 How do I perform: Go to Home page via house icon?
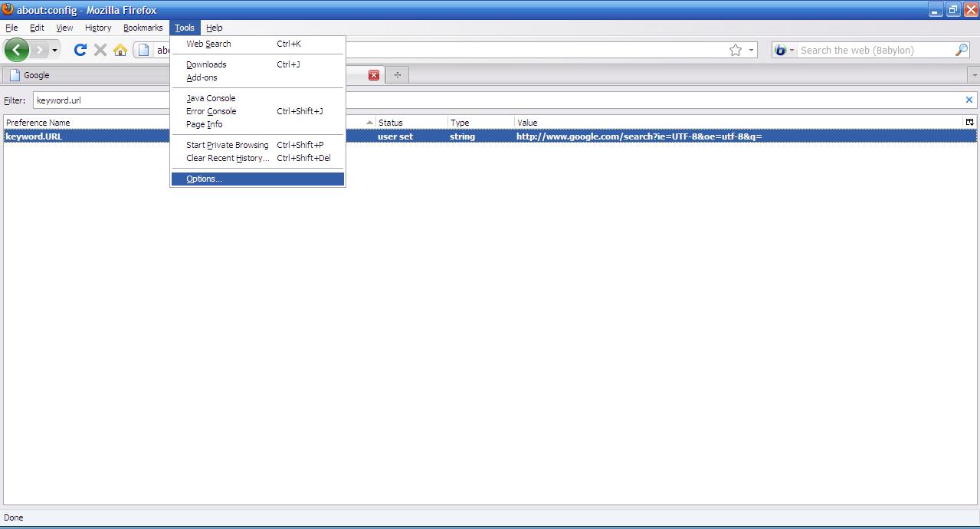120,50
